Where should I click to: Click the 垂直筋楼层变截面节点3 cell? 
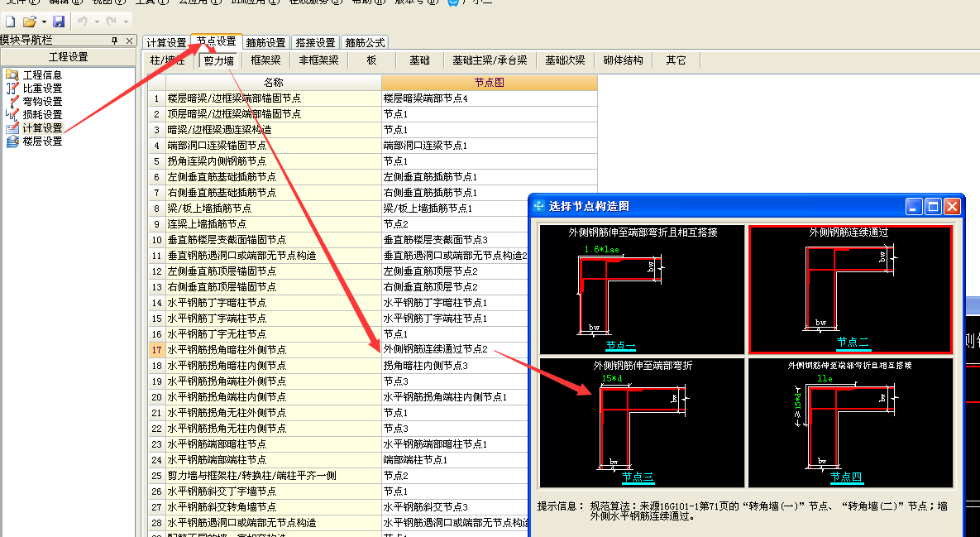coord(455,239)
